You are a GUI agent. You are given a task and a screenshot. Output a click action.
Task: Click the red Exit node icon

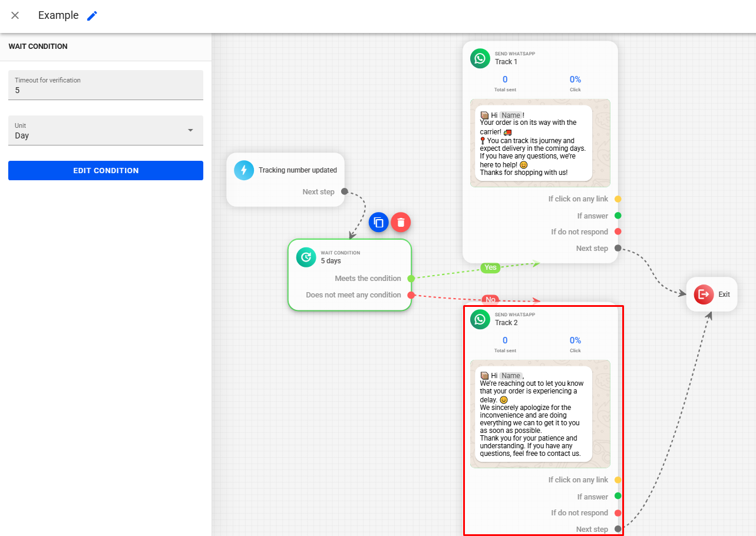(x=704, y=295)
